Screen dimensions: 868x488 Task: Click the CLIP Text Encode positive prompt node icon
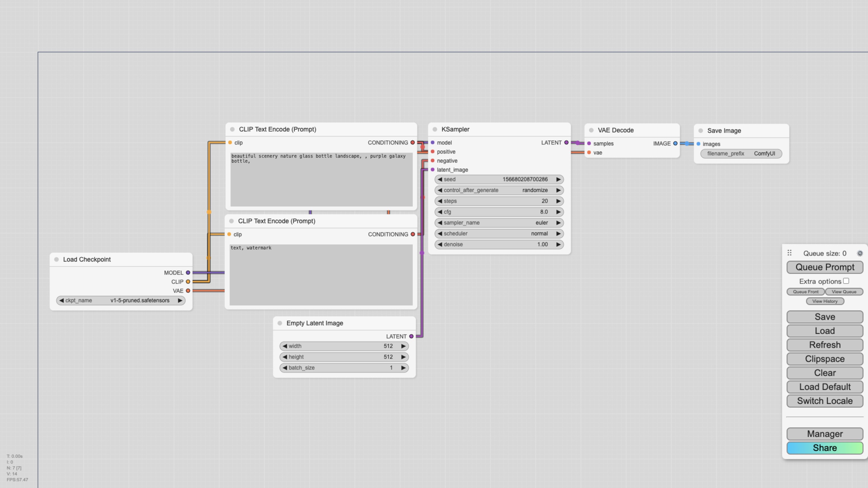point(232,129)
